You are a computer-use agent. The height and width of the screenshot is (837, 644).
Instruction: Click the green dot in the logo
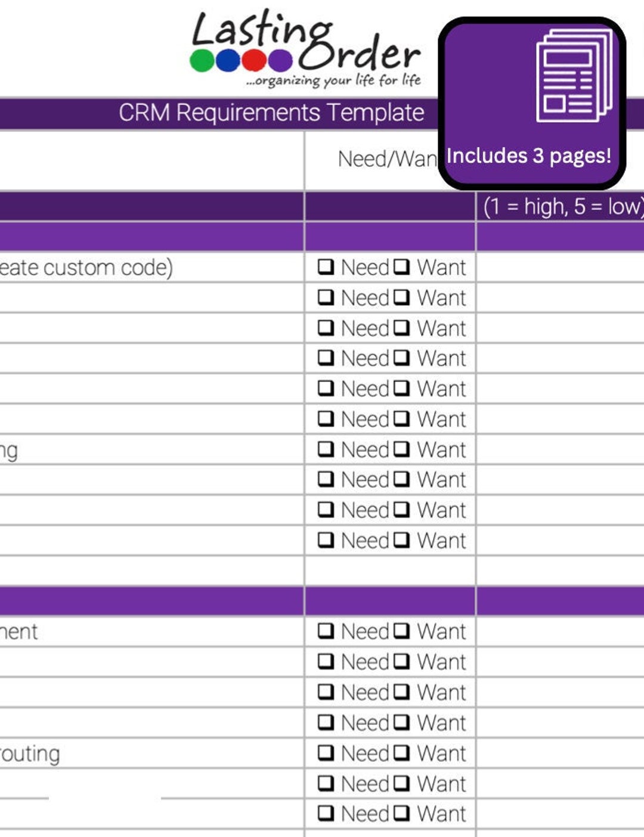tap(202, 60)
